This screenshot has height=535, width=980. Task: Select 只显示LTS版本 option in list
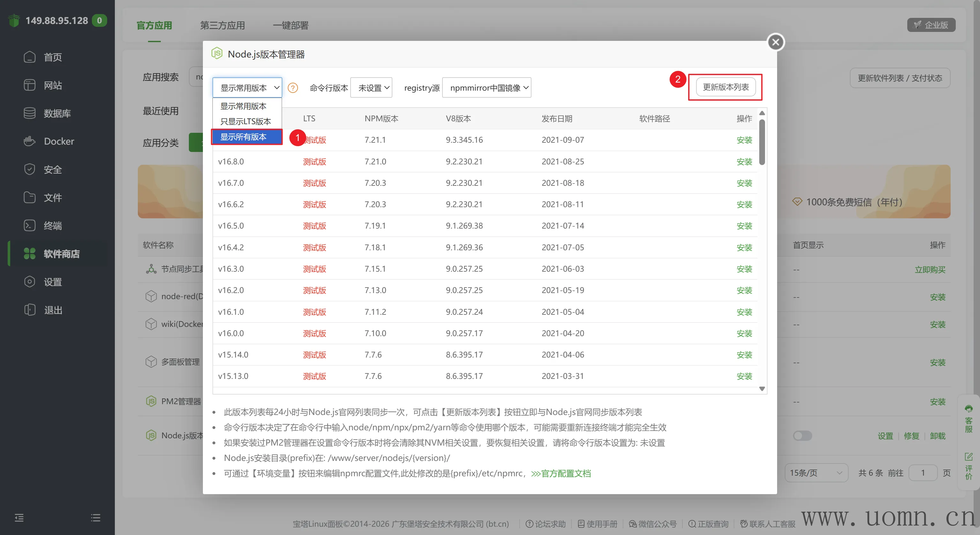246,122
